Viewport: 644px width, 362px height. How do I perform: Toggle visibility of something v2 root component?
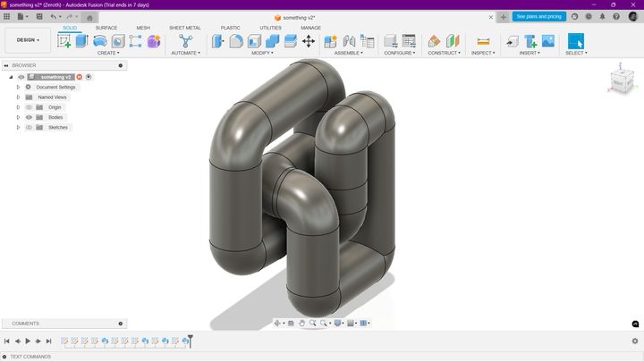(21, 77)
